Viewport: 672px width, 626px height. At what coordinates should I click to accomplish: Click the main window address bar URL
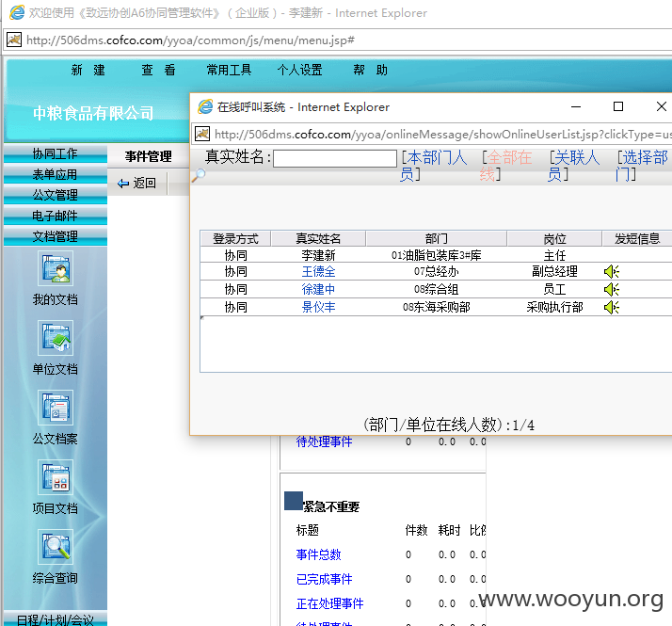190,40
